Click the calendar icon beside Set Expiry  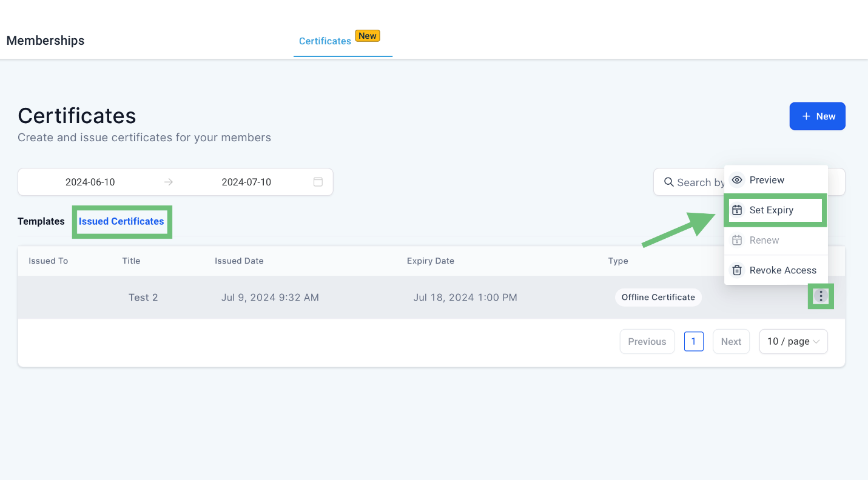pos(737,210)
